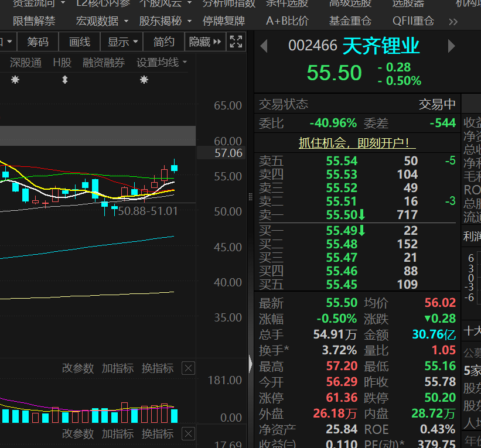The image size is (481, 448).
Task: Go to the previous stock arrow
Action: (x=264, y=46)
